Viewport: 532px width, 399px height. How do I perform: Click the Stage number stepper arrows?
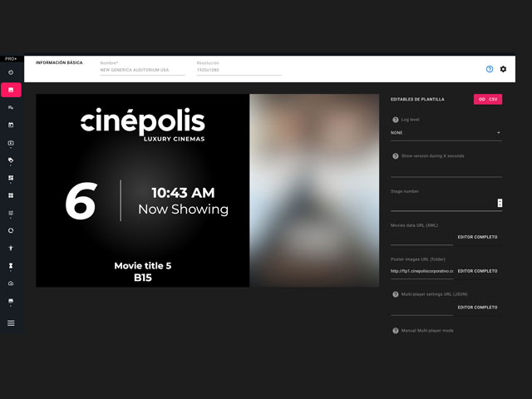click(500, 203)
